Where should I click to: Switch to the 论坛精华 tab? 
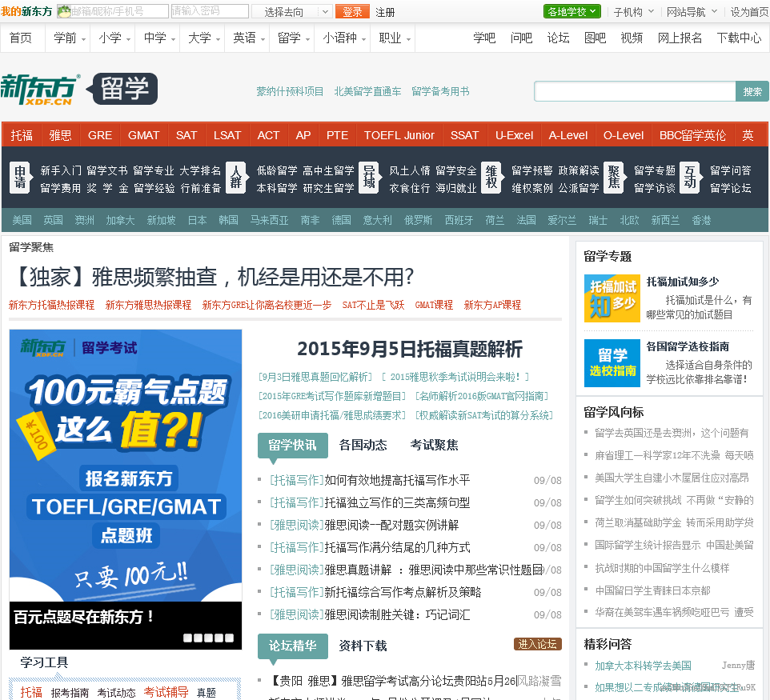click(293, 646)
